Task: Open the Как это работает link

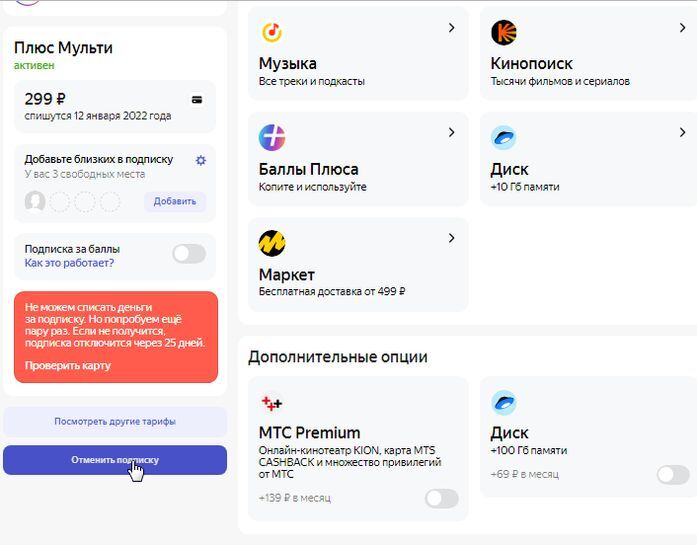Action: pyautogui.click(x=69, y=263)
